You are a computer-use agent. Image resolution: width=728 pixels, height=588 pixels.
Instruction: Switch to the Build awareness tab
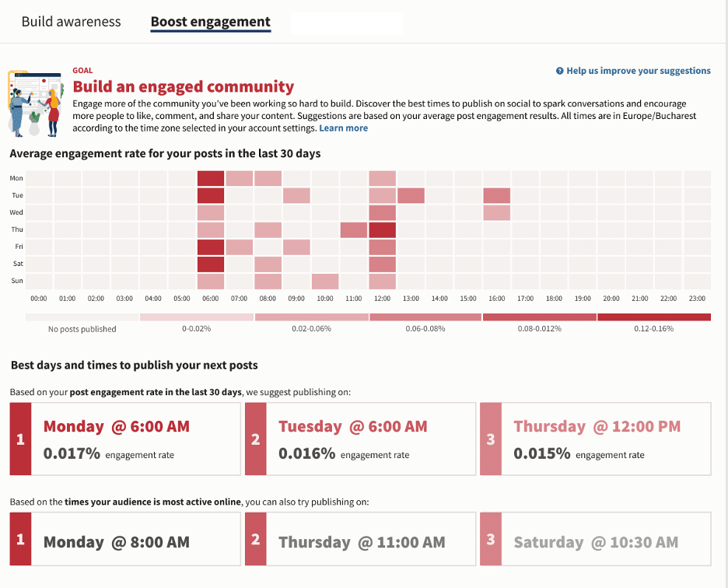coord(71,22)
